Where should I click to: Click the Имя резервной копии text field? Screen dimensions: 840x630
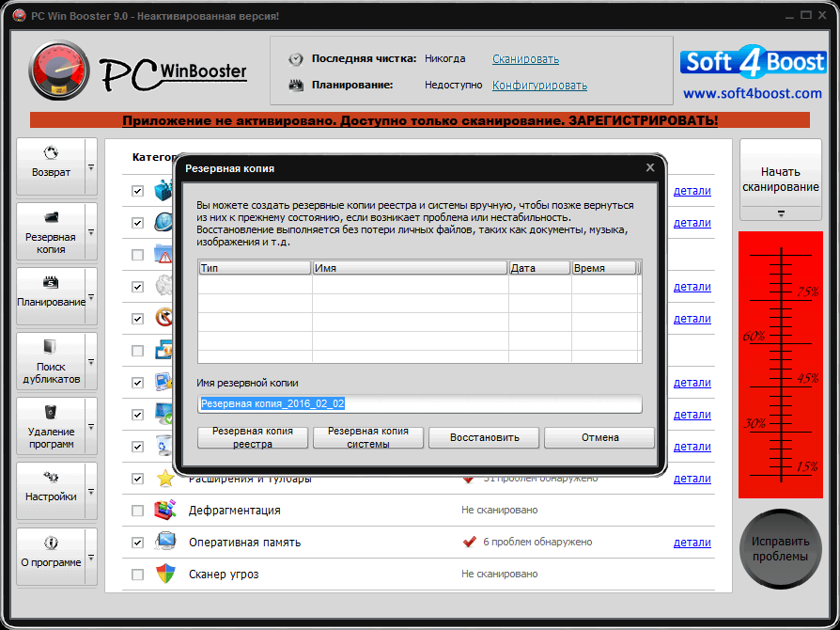(x=419, y=403)
